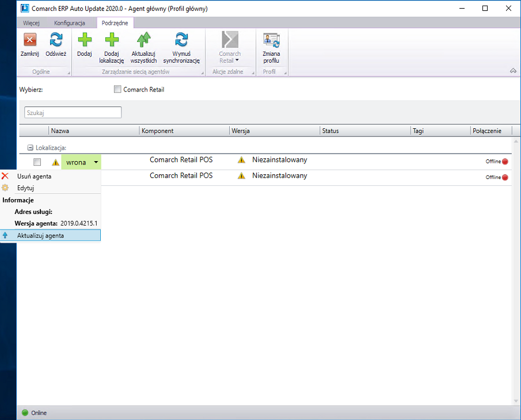Open Akcje zdalne group launcher
Image resolution: width=521 pixels, height=420 pixels.
(253, 73)
